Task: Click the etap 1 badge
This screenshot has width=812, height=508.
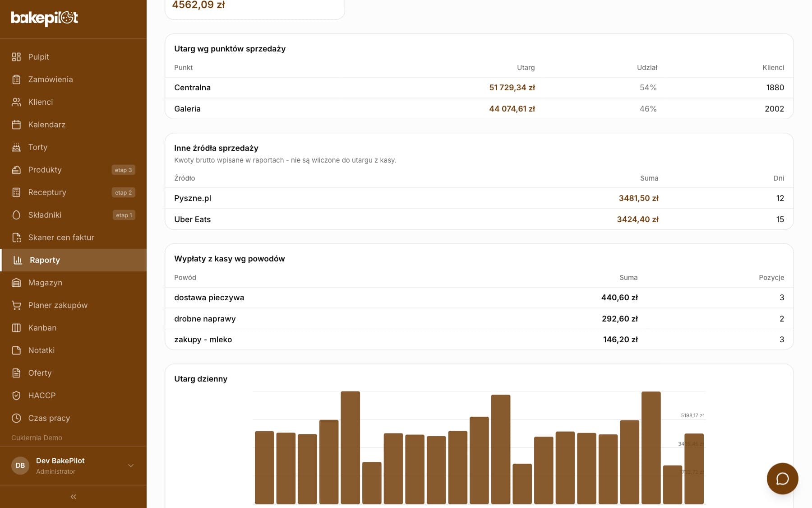Action: point(124,215)
